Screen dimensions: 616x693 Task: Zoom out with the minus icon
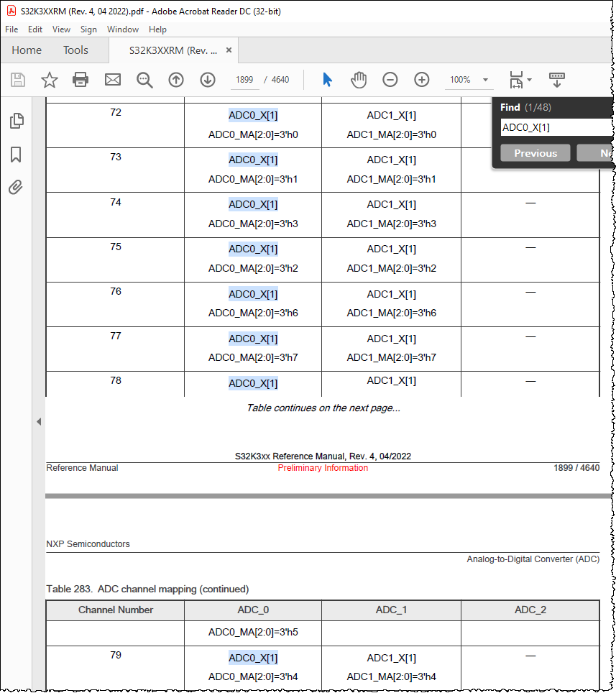click(x=390, y=80)
